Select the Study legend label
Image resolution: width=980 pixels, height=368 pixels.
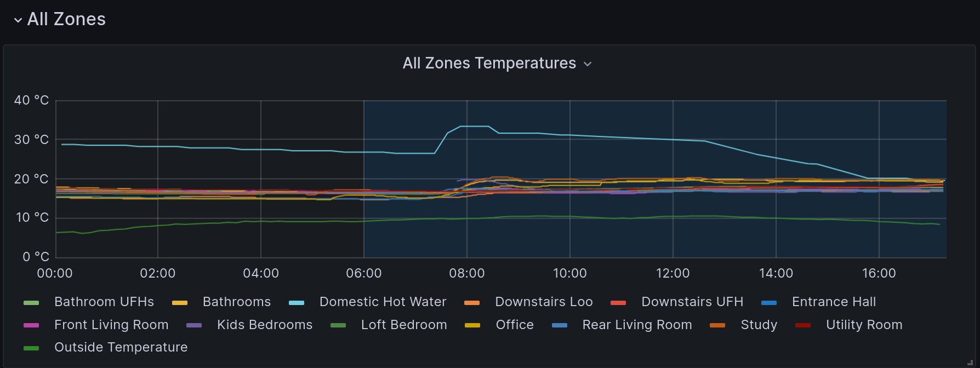[759, 325]
